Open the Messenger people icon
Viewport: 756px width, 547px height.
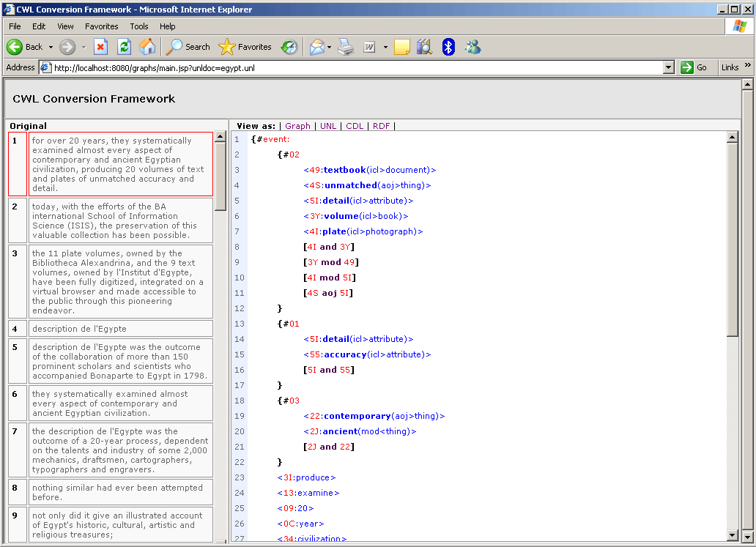[x=472, y=47]
